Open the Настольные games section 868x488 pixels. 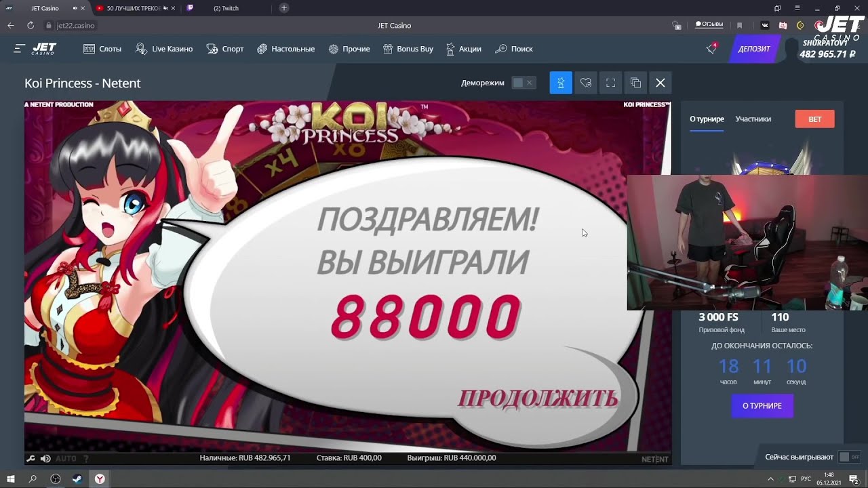tap(285, 49)
